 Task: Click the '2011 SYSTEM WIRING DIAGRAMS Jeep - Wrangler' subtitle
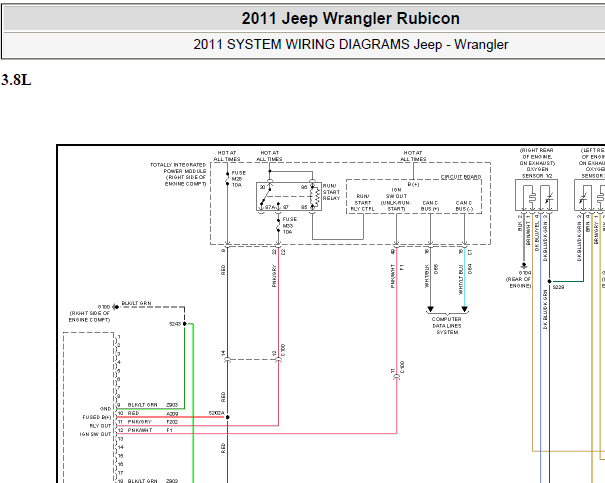pyautogui.click(x=350, y=44)
